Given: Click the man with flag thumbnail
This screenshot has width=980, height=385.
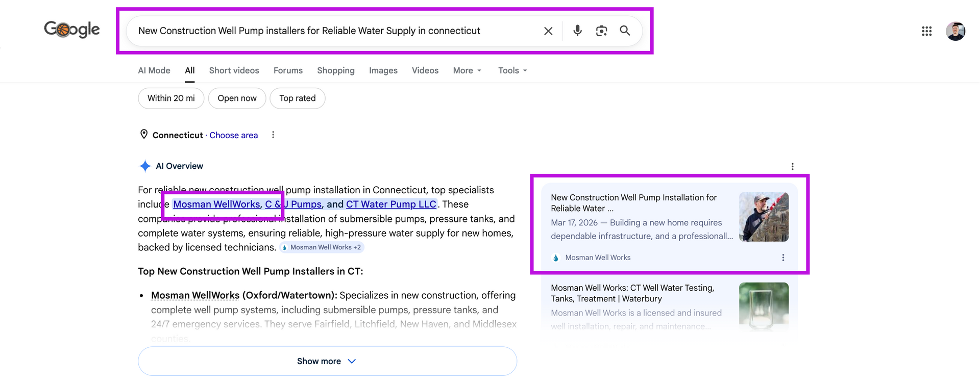Looking at the screenshot, I should point(764,217).
